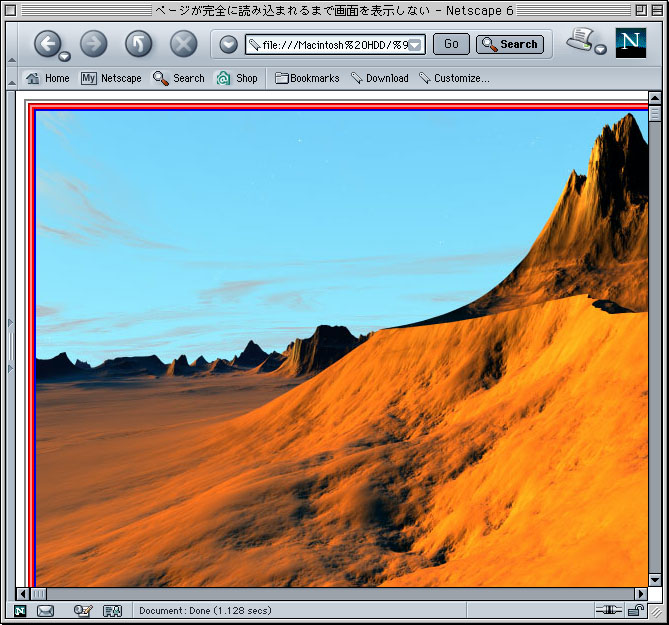Click the horizontal scrollbar right arrow
The width and height of the screenshot is (669, 625).
click(640, 594)
